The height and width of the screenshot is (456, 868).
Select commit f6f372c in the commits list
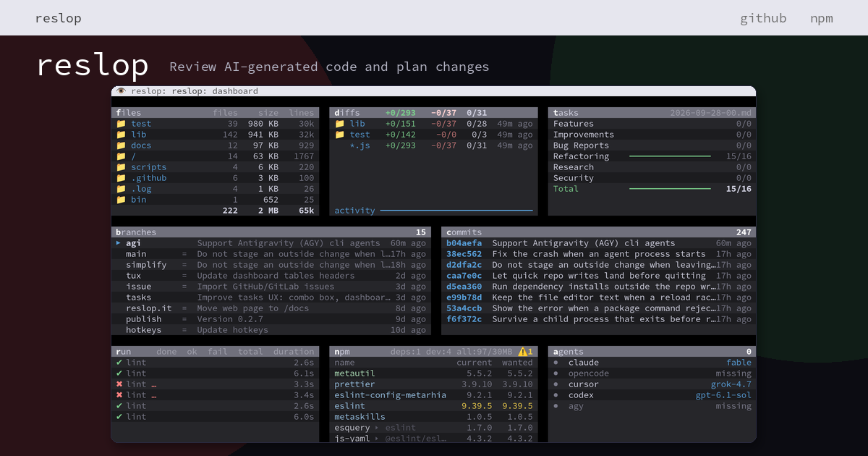(x=598, y=319)
